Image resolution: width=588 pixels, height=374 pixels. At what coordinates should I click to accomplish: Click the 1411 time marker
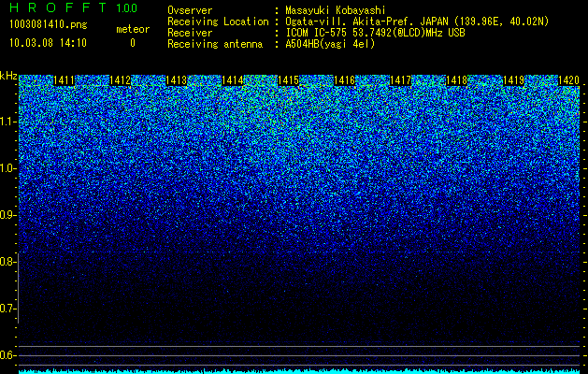[x=65, y=80]
